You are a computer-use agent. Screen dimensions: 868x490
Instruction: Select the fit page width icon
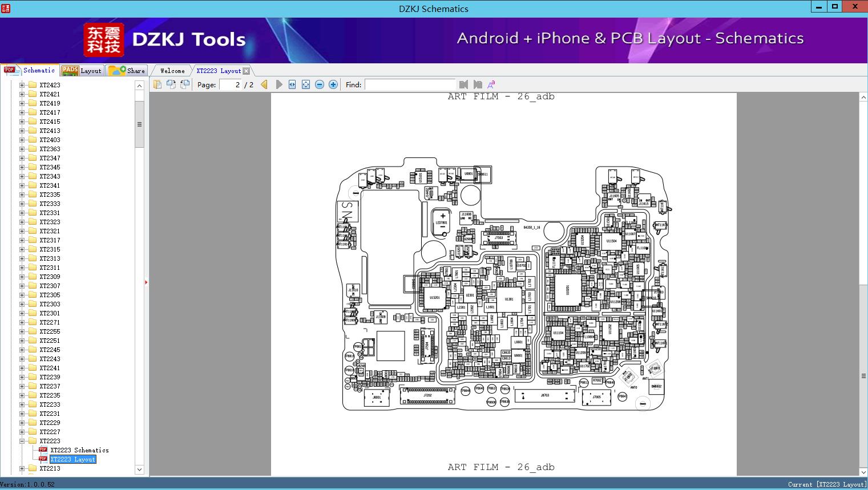click(292, 84)
